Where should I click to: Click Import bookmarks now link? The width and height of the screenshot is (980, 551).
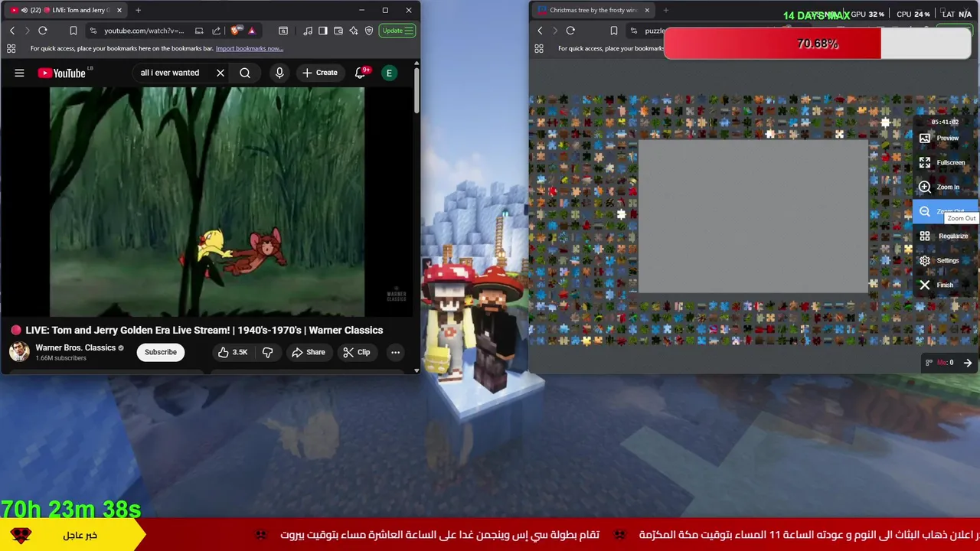point(250,48)
